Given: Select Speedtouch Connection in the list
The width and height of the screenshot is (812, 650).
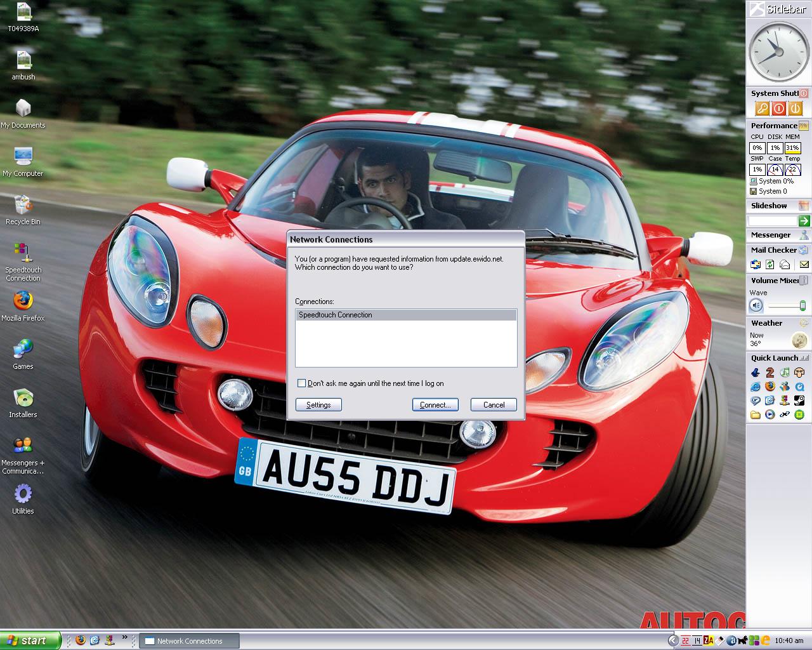Looking at the screenshot, I should [406, 315].
